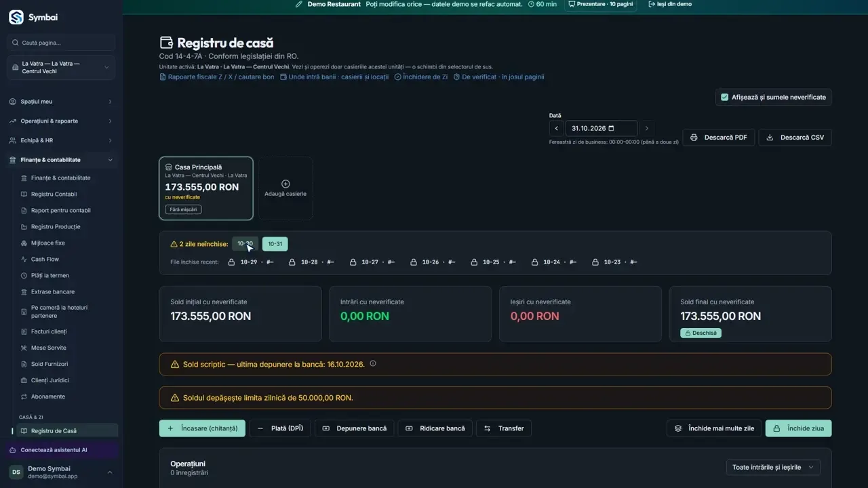The width and height of the screenshot is (868, 488).
Task: Click the lock icon for closed day 10-29
Action: (231, 262)
